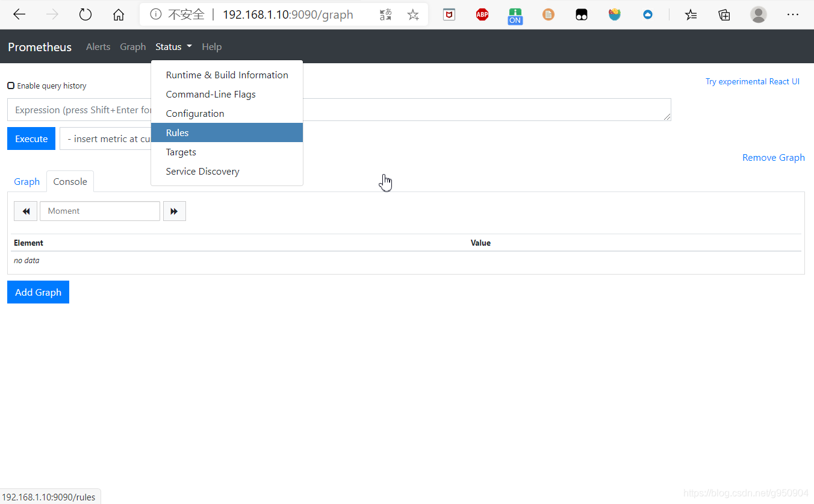The width and height of the screenshot is (814, 504).
Task: Collapse the Status dropdown menu
Action: click(x=173, y=46)
